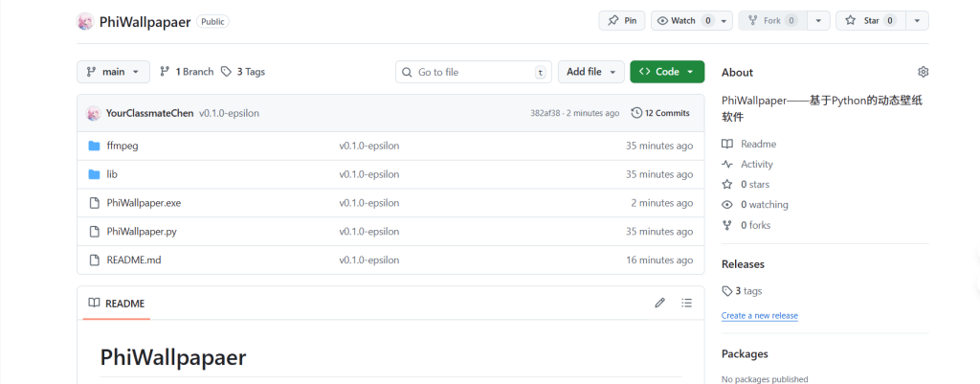This screenshot has height=384, width=980.
Task: Click the Watch button with eye icon
Action: 683,21
